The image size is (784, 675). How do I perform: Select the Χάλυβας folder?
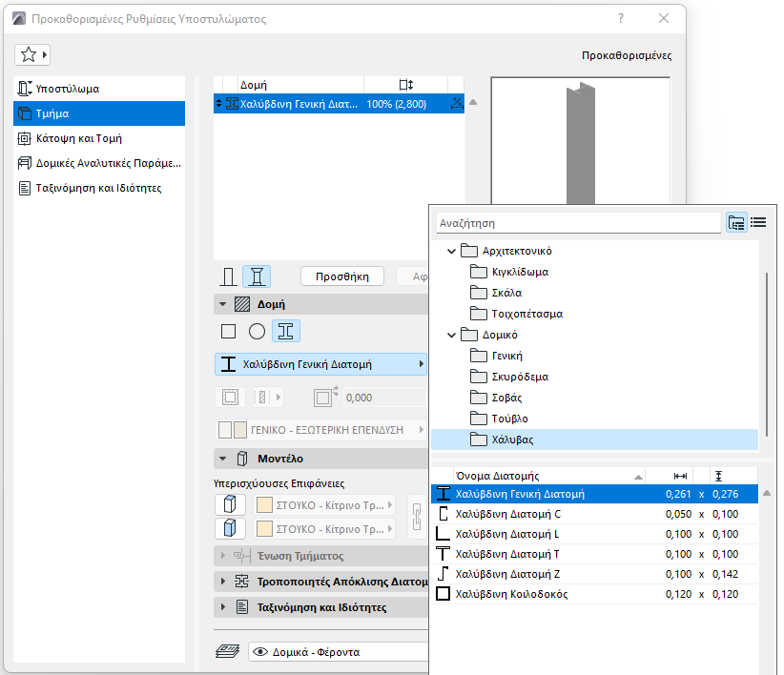click(x=594, y=440)
